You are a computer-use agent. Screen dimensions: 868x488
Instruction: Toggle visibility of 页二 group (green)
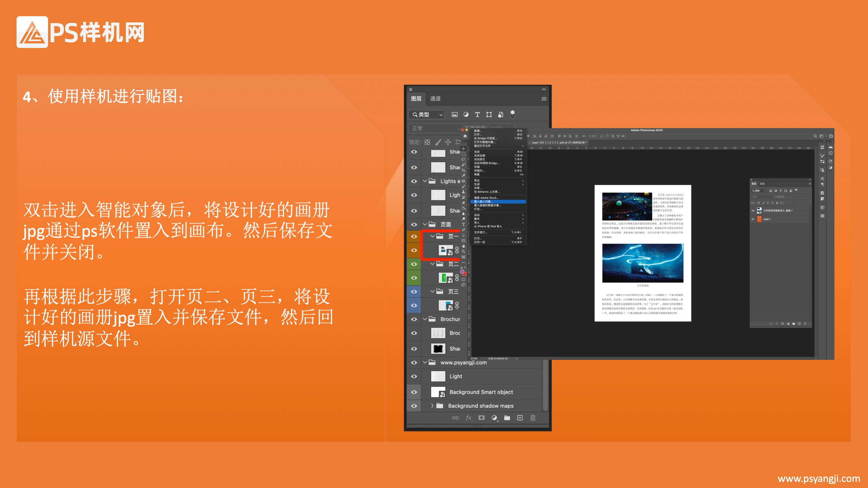(x=414, y=264)
